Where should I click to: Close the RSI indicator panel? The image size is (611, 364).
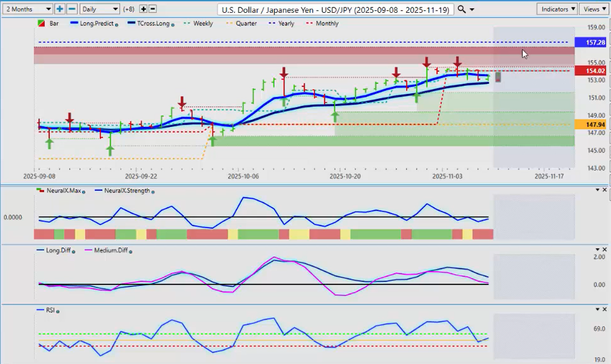pos(605,309)
